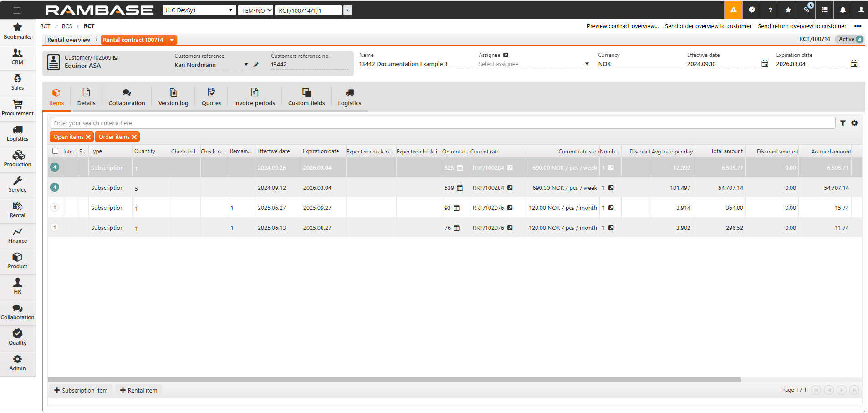Open Effective date calendar picker
868x413 pixels.
pyautogui.click(x=765, y=64)
